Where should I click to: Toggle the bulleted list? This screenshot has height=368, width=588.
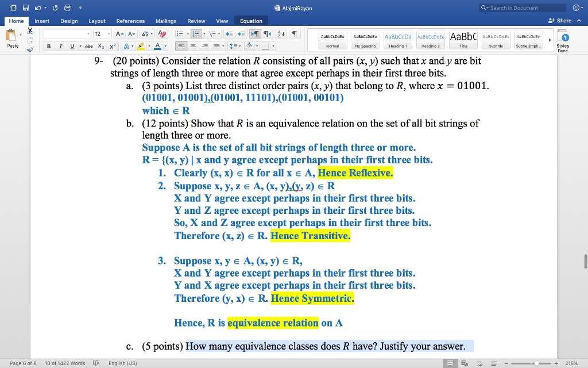pos(181,33)
